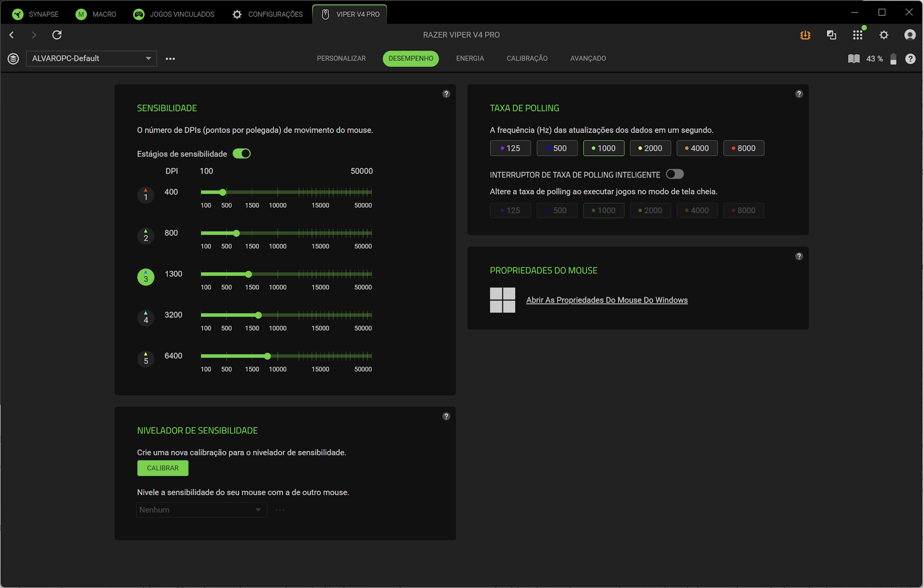The height and width of the screenshot is (588, 923).
Task: Click the profile layers icon beside ALVAROPC-Default
Action: point(13,59)
